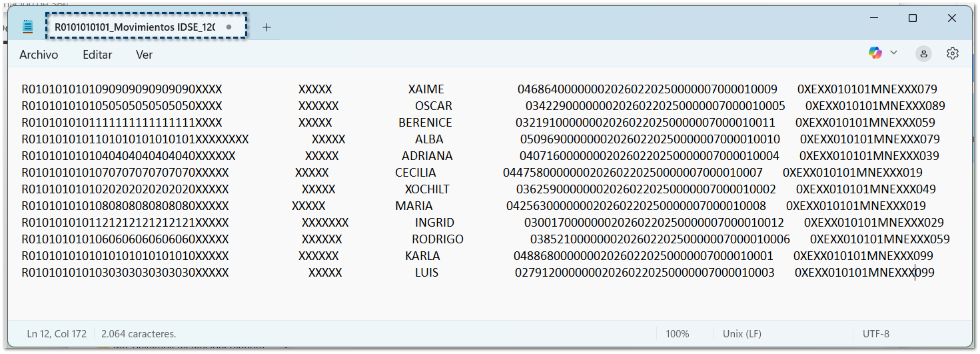The image size is (980, 354).
Task: Open the Copilot AI assistant
Action: (x=875, y=53)
